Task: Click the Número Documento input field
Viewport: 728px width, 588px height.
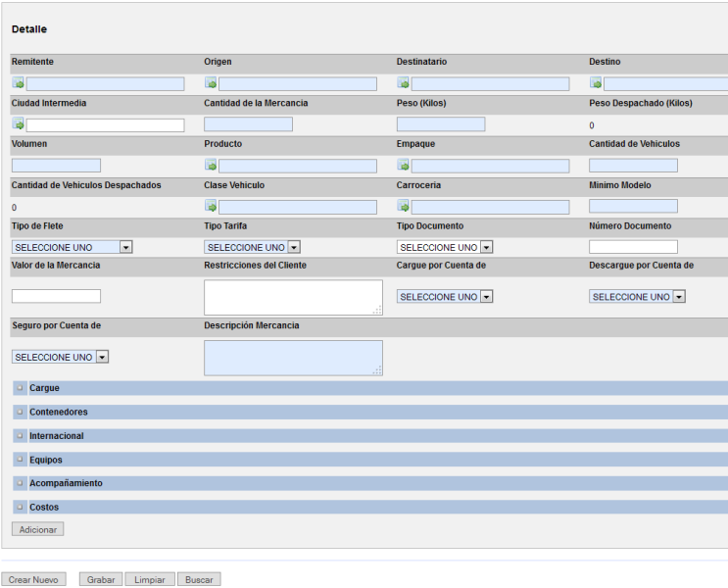Action: [633, 247]
